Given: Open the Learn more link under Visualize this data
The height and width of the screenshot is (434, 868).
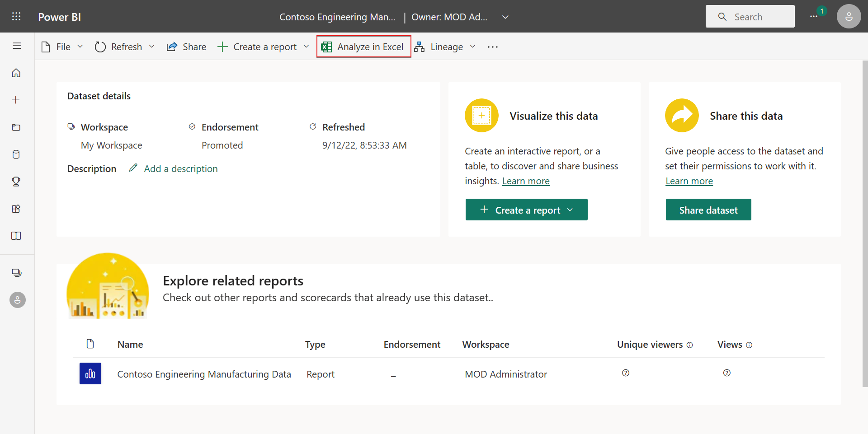Looking at the screenshot, I should (526, 181).
